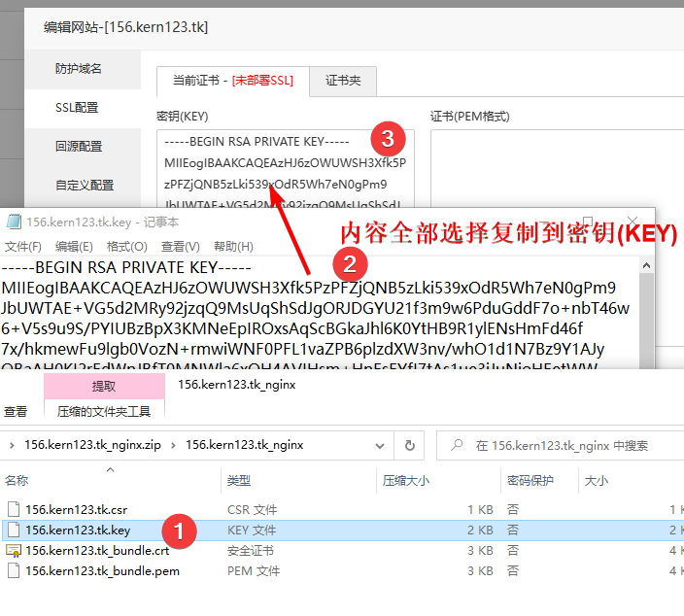Click the bundle.crt certificate icon
Viewport: 684px width, 616px height.
click(x=13, y=551)
